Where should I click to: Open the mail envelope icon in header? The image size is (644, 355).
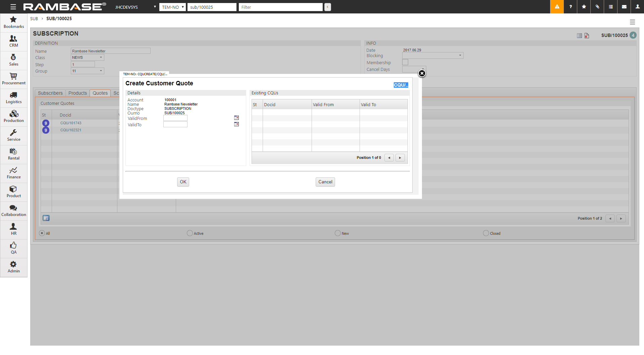point(624,7)
